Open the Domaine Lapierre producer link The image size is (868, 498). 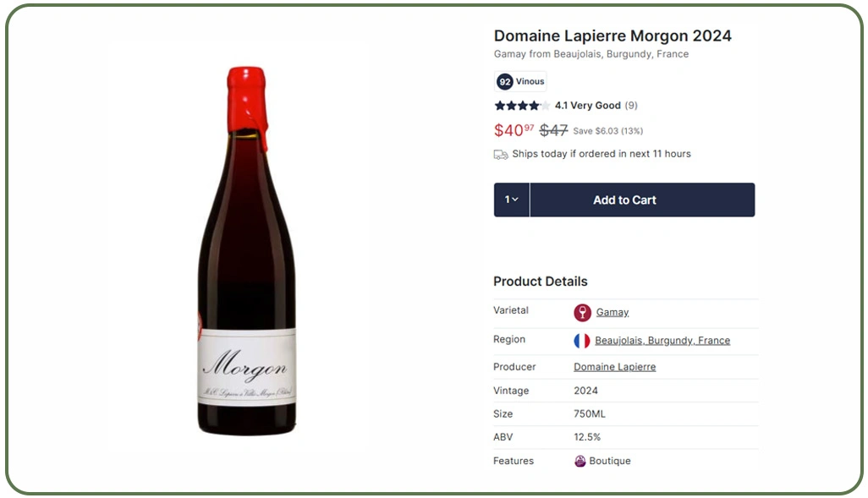614,367
